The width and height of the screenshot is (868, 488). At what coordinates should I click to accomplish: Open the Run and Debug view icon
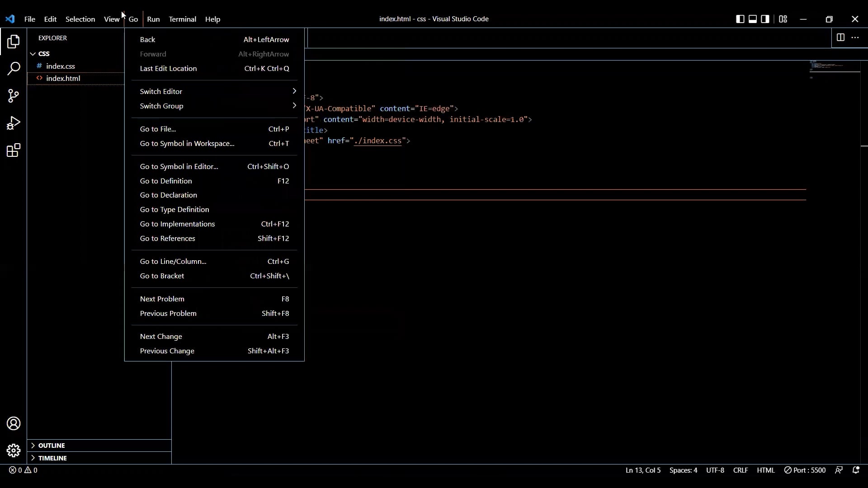(x=14, y=123)
